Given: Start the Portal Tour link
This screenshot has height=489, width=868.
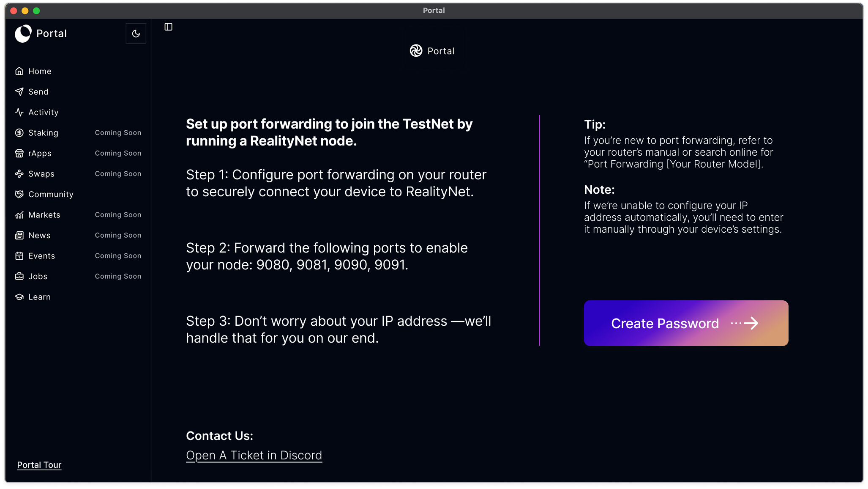Looking at the screenshot, I should (39, 465).
